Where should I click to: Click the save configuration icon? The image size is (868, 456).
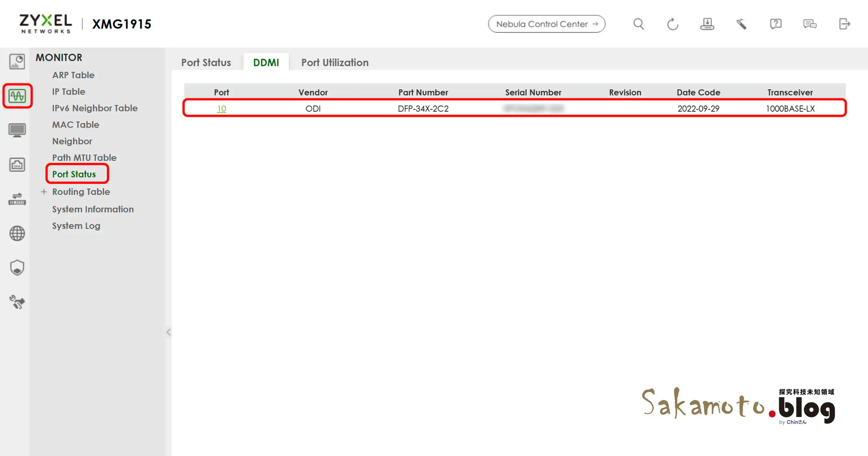[707, 24]
